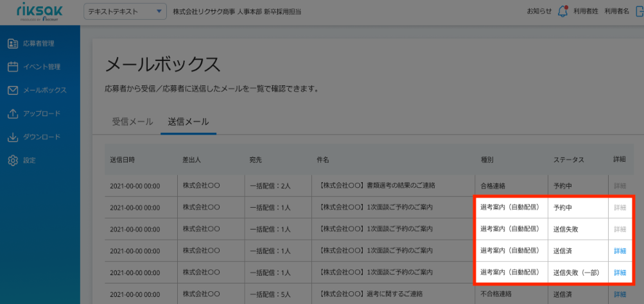Image resolution: width=644 pixels, height=304 pixels.
Task: Click the 送信失敗(一部) status cell
Action: pos(576,273)
